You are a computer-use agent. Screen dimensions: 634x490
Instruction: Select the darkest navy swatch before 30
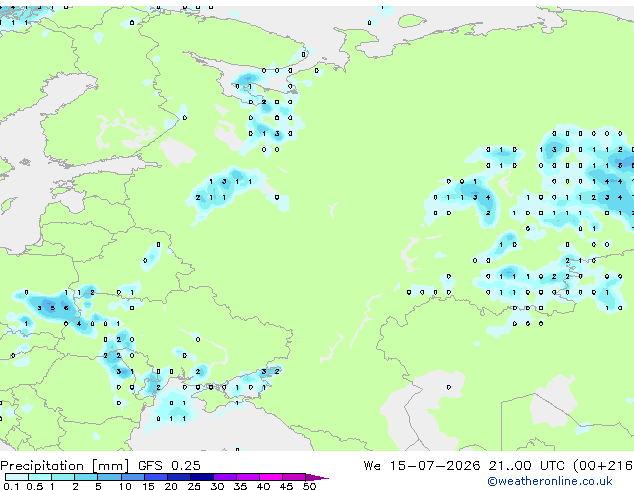pos(202,477)
